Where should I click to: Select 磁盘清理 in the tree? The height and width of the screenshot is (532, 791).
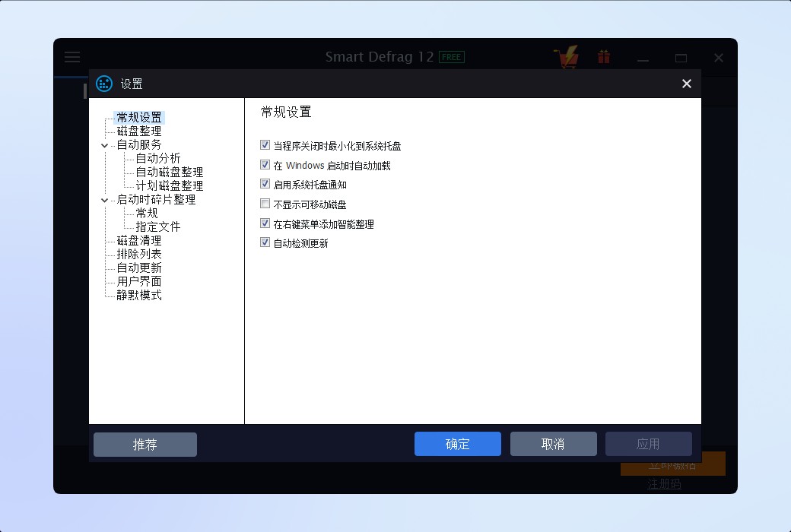(139, 240)
